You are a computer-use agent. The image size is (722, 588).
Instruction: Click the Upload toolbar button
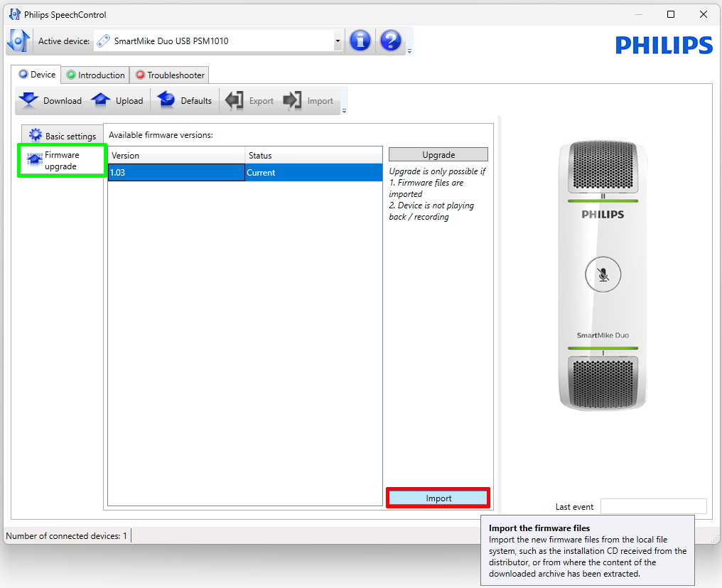click(117, 100)
